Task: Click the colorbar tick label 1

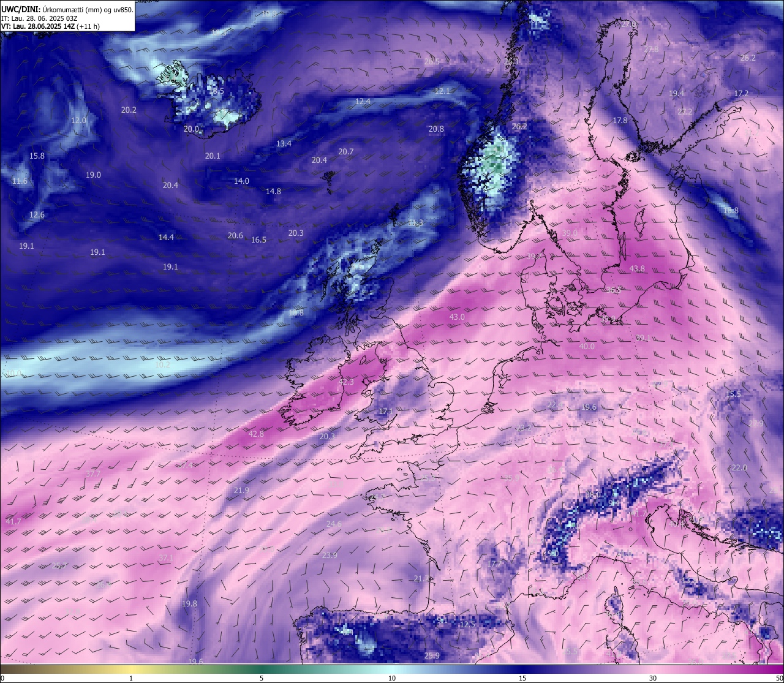Action: pos(131,678)
